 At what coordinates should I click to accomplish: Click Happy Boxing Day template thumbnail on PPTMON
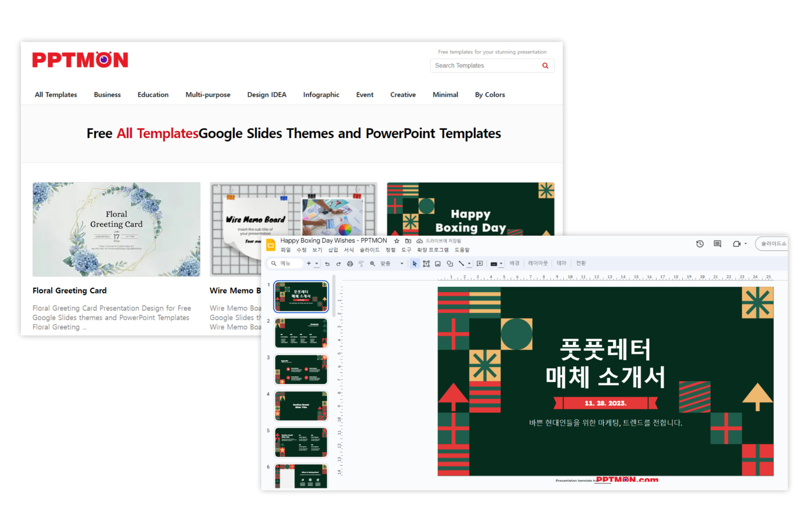coord(471,209)
